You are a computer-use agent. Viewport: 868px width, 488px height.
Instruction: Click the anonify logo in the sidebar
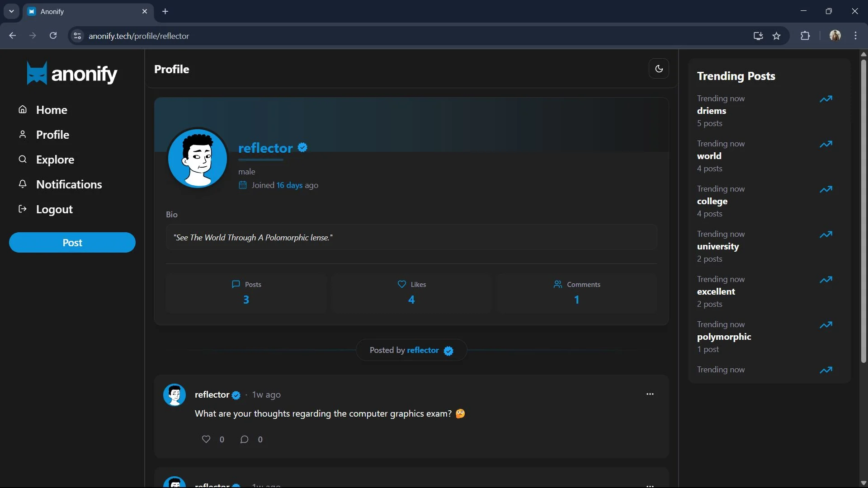tap(72, 73)
